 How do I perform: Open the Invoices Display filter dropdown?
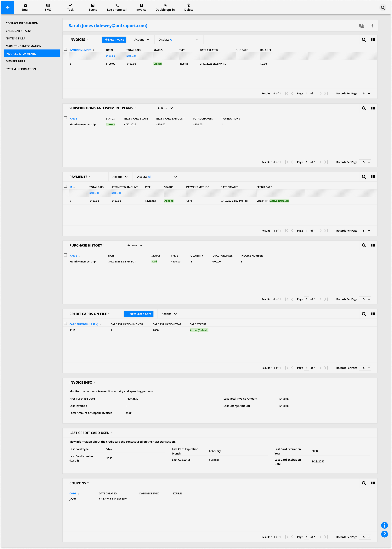coord(179,40)
